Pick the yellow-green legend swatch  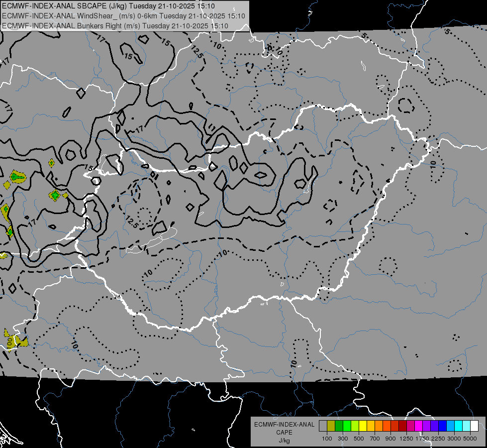click(355, 426)
